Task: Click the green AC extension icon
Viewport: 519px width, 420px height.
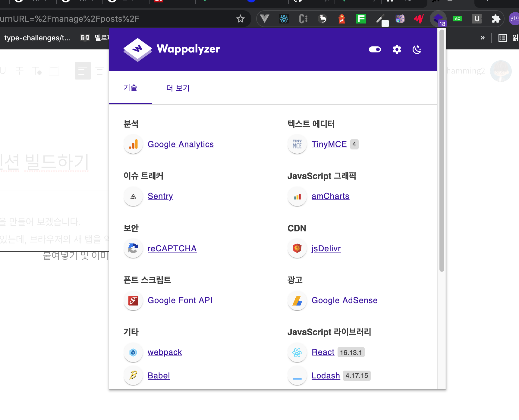Action: pos(458,19)
